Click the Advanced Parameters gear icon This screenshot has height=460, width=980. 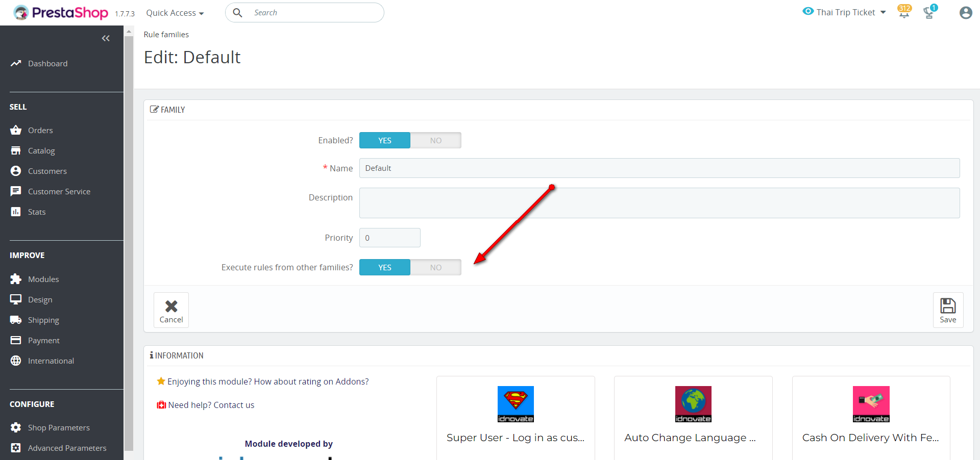(x=16, y=448)
